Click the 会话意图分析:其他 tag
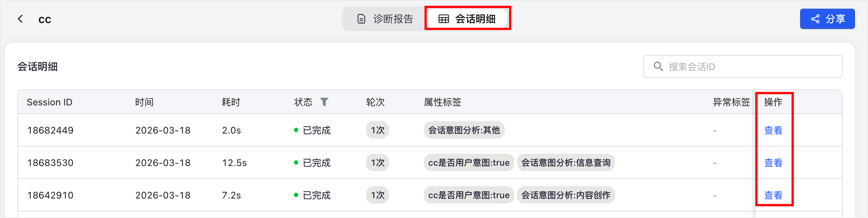Viewport: 868px width, 218px height. click(x=464, y=130)
